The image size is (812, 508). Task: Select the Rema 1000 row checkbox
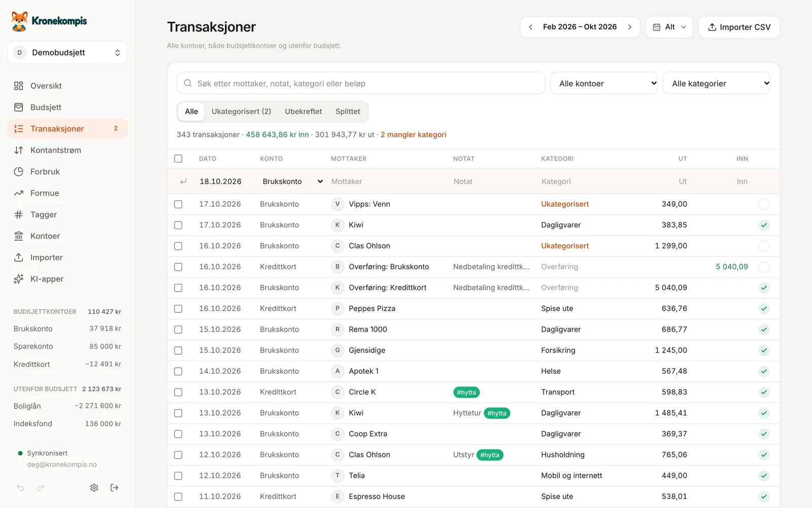point(178,330)
